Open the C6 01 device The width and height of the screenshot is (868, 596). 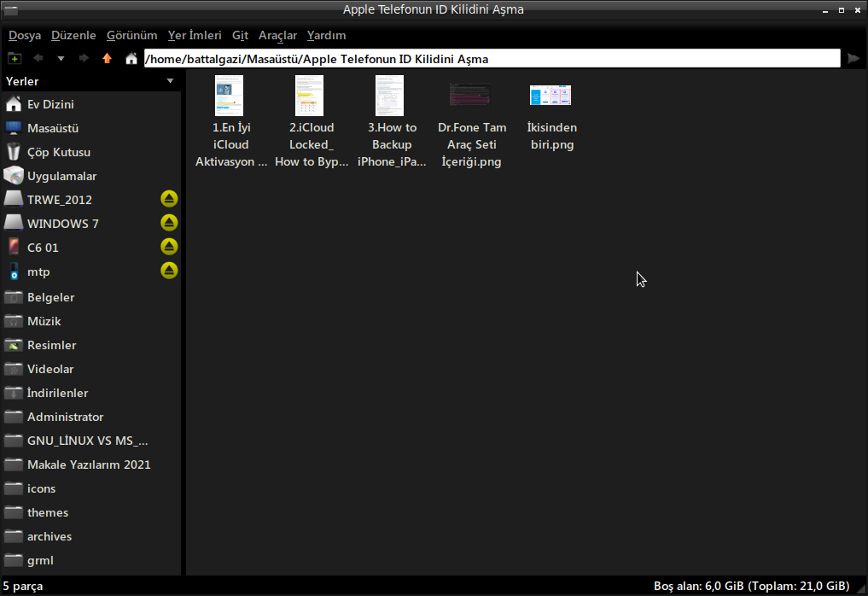(43, 247)
